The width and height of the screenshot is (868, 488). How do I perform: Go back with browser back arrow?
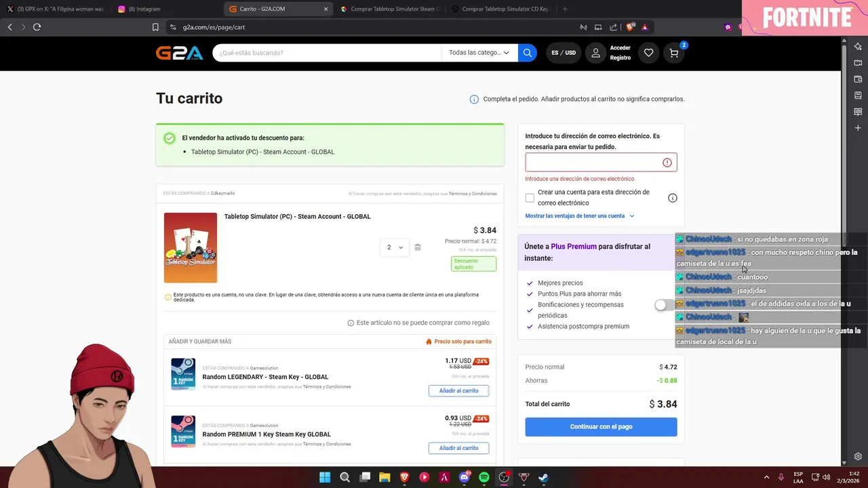pyautogui.click(x=9, y=27)
